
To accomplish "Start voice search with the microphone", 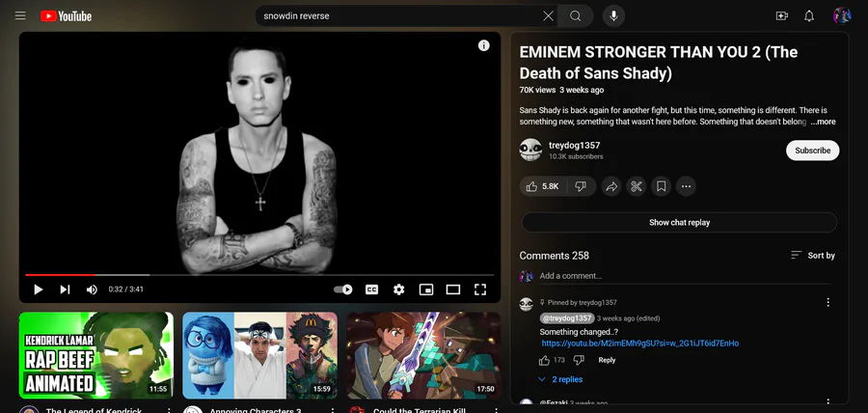I will [613, 16].
